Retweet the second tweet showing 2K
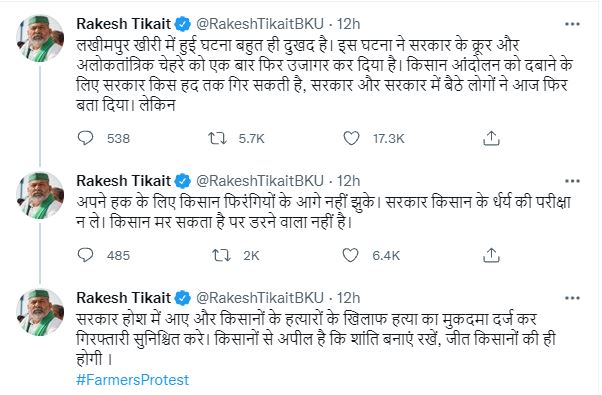The width and height of the screenshot is (602, 395). 222,255
